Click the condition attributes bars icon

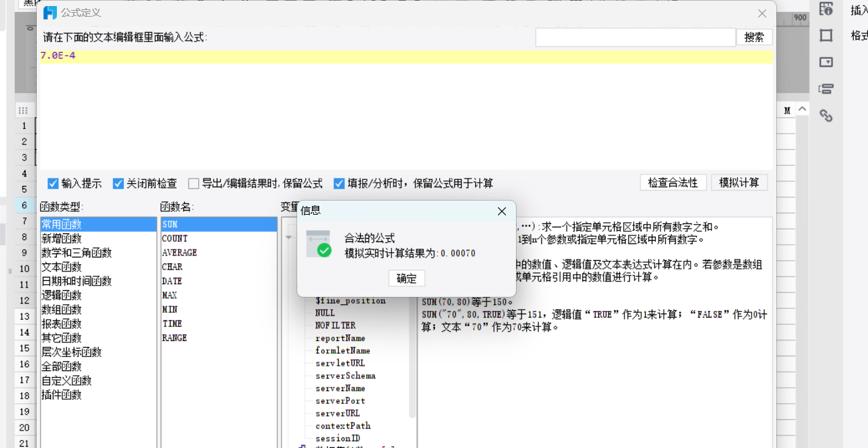pos(827,89)
